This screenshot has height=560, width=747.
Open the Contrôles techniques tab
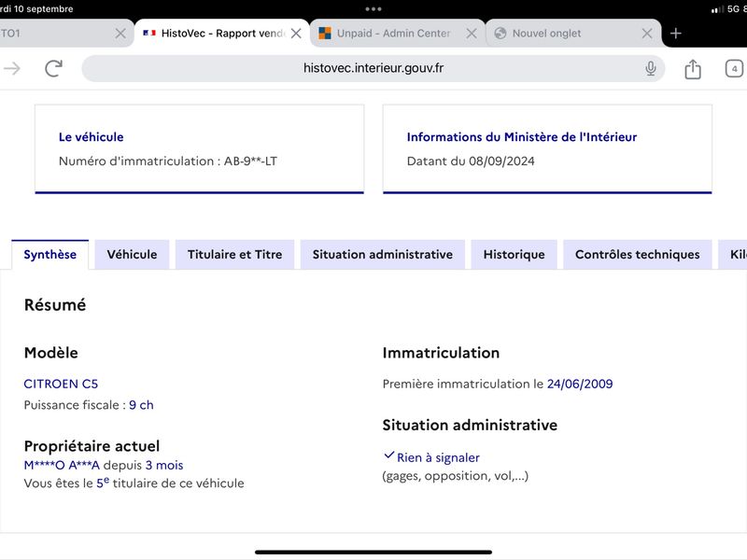638,254
